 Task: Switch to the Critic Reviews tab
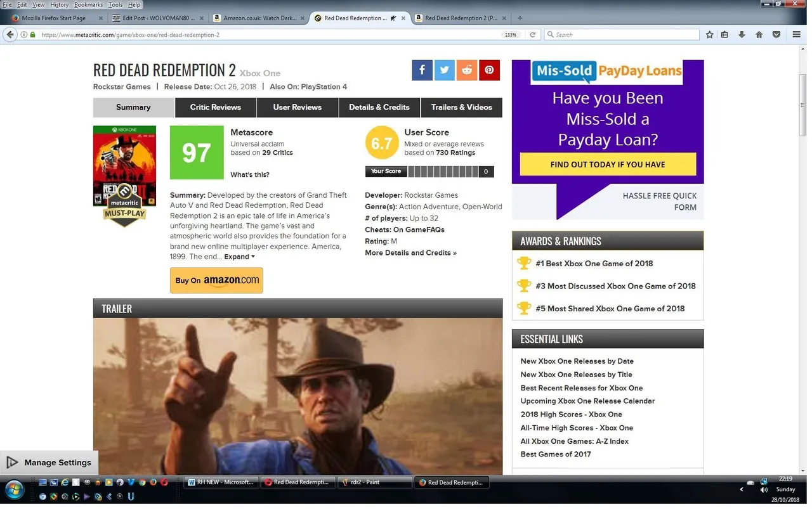click(216, 107)
